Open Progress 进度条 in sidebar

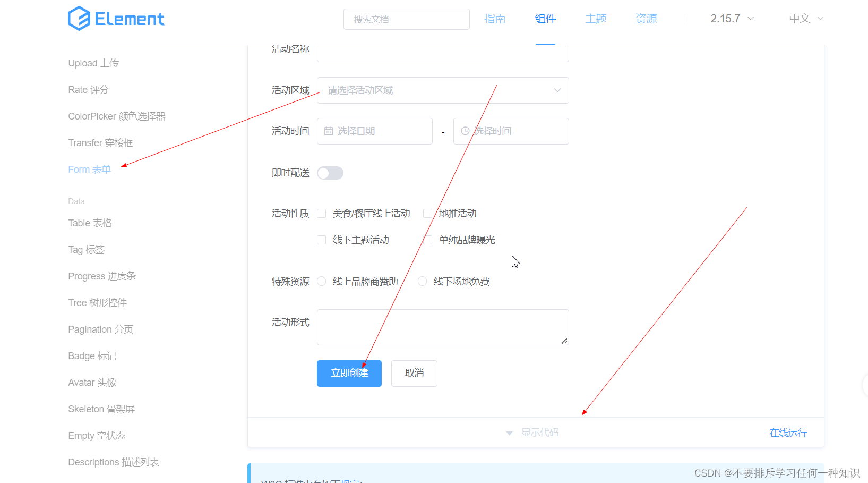click(102, 276)
